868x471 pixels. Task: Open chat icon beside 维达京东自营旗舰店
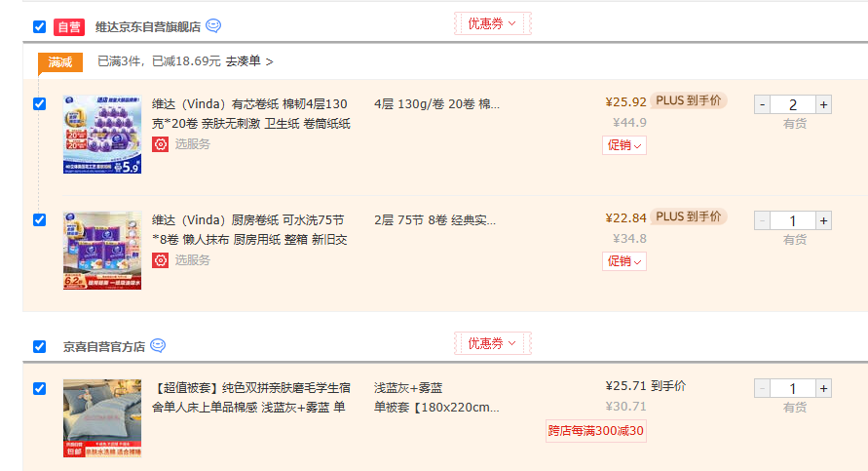pos(213,26)
